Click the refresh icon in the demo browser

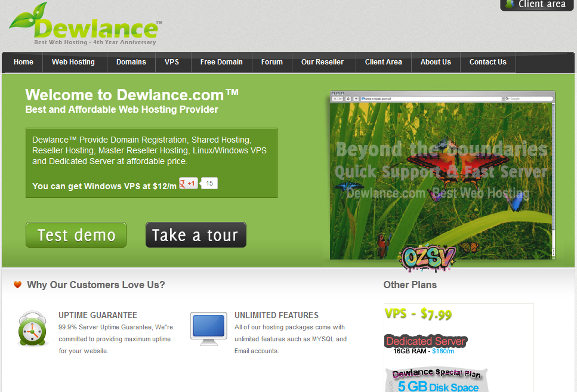coord(348,97)
